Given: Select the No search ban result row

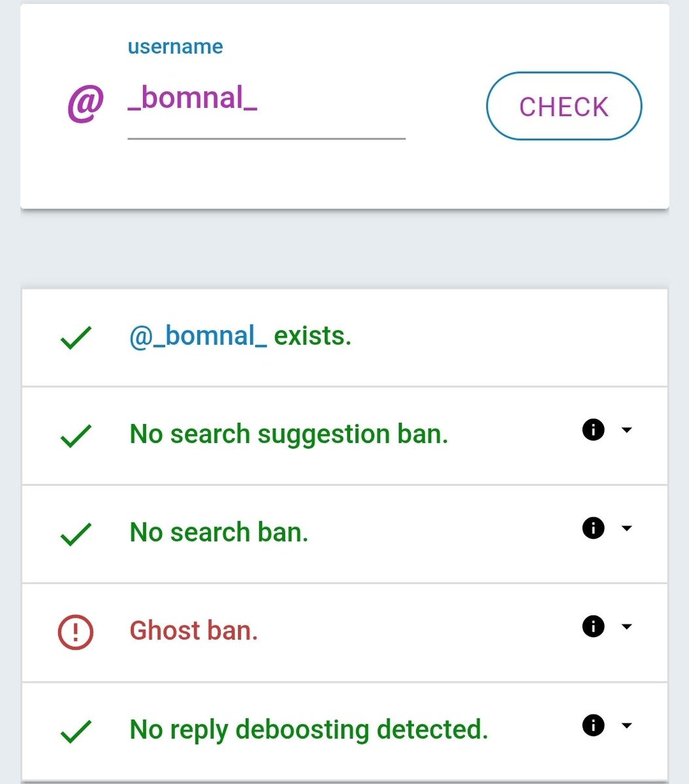Looking at the screenshot, I should [x=345, y=534].
